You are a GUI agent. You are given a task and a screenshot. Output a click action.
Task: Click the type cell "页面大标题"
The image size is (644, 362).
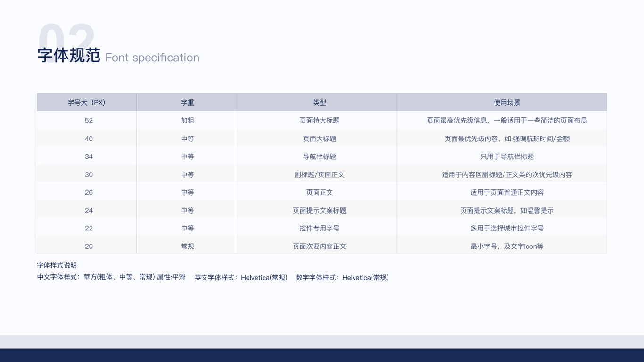tap(320, 139)
